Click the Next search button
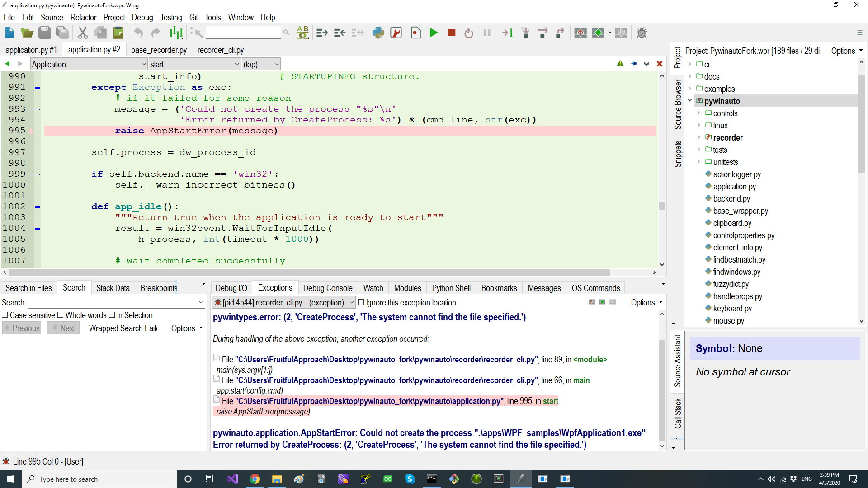Image resolution: width=868 pixels, height=488 pixels. tap(62, 328)
